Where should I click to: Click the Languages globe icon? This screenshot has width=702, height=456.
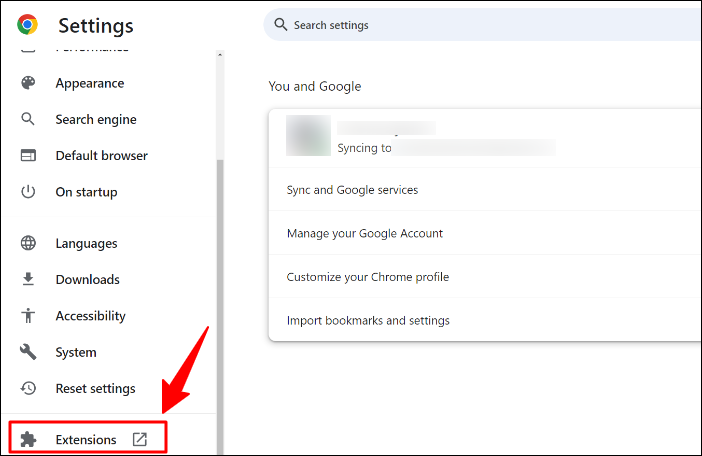pos(29,244)
